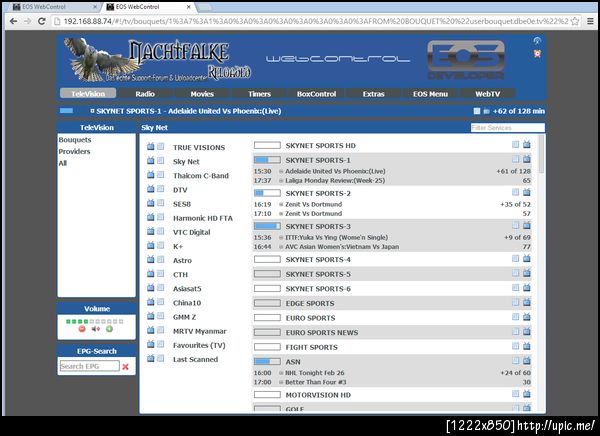Click the EPG list icon beside DTV bouquet
This screenshot has width=600, height=436.
click(161, 189)
